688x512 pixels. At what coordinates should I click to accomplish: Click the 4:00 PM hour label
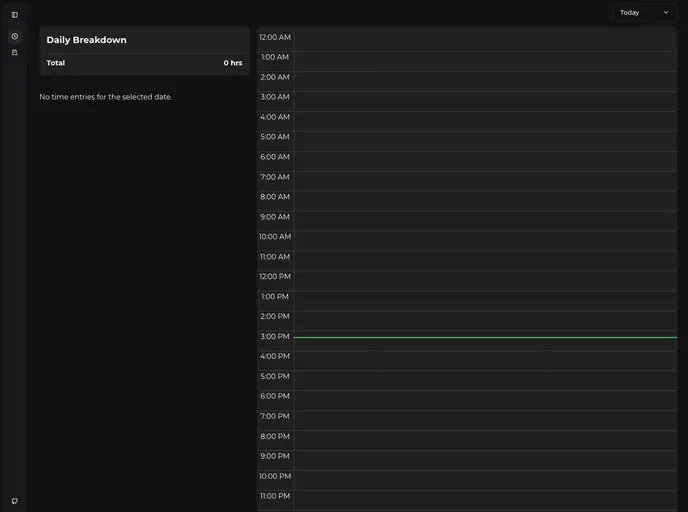click(x=275, y=357)
